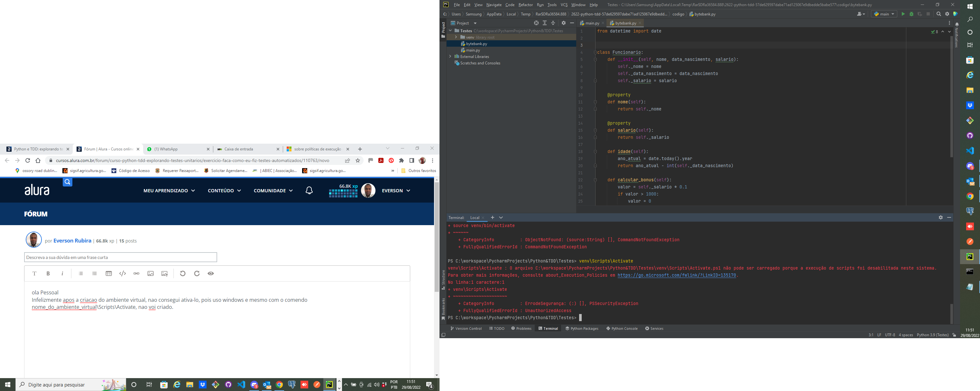
Task: Open the Refactor menu in PyCharm
Action: [525, 5]
